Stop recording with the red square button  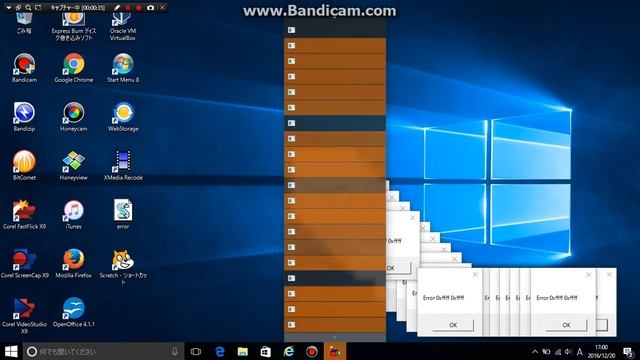(x=139, y=8)
